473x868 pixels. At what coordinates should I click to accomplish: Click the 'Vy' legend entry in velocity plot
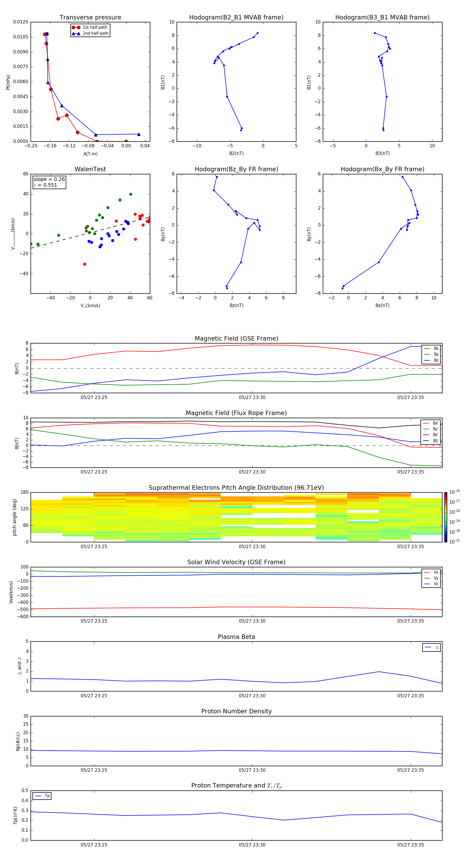(x=431, y=578)
